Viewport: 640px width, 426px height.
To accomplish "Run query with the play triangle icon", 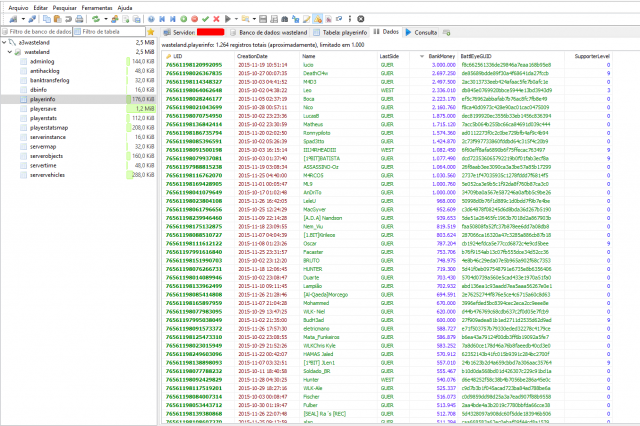I will [x=228, y=19].
